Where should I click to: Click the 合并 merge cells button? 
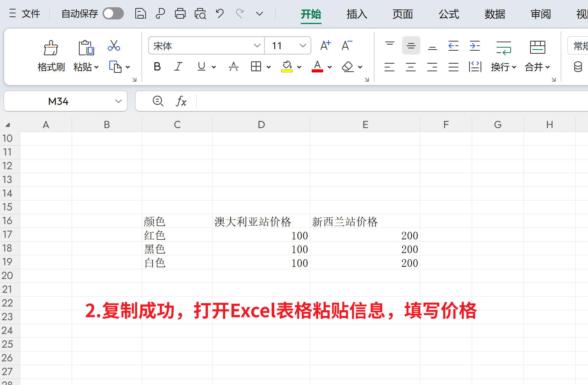538,56
